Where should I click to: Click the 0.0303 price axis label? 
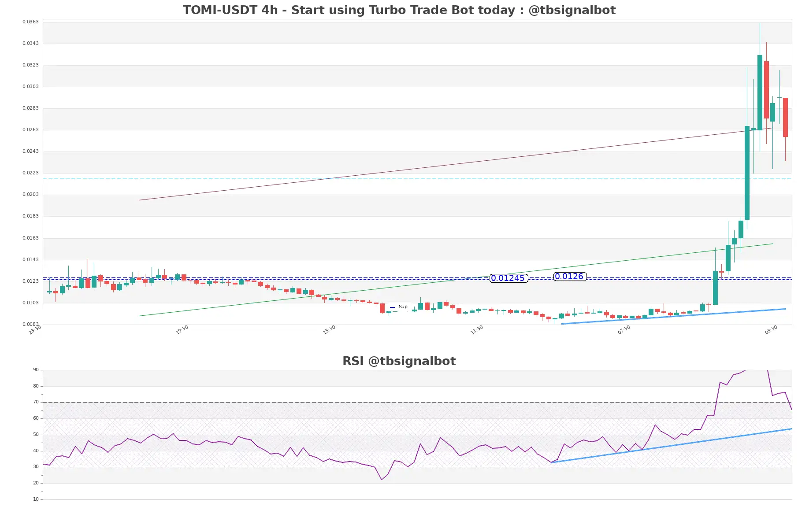click(30, 86)
